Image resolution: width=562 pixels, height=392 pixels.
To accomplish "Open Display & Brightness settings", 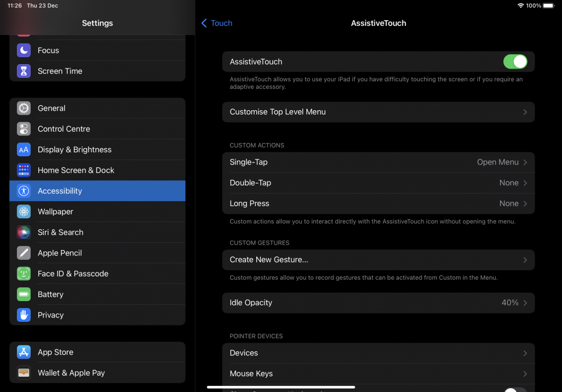I will (x=98, y=150).
